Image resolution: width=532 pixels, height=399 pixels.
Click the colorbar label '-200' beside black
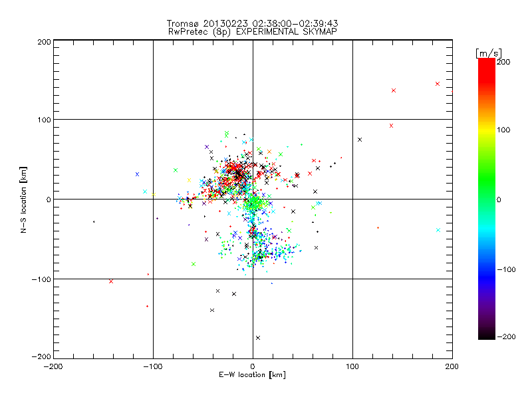506,336
